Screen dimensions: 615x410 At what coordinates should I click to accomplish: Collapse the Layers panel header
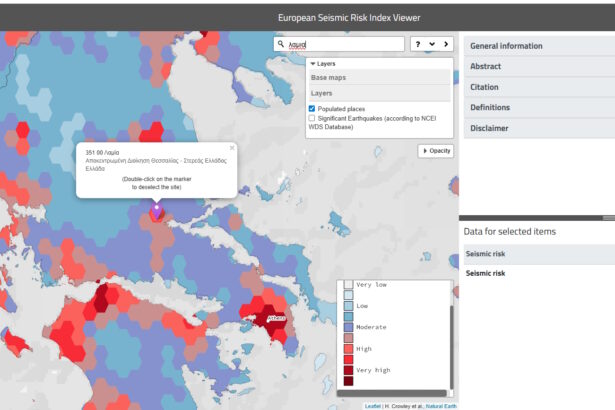click(x=322, y=63)
